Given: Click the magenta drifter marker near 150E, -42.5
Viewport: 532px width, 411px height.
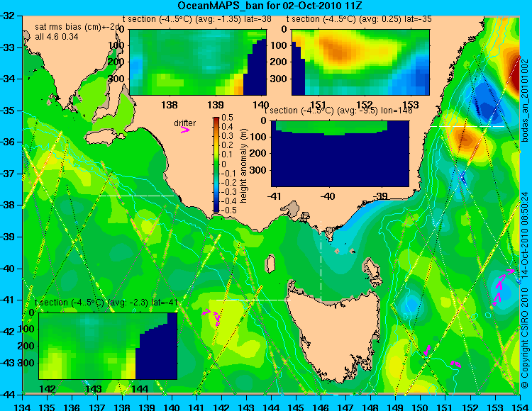Looking at the screenshot, I should pyautogui.click(x=427, y=350).
